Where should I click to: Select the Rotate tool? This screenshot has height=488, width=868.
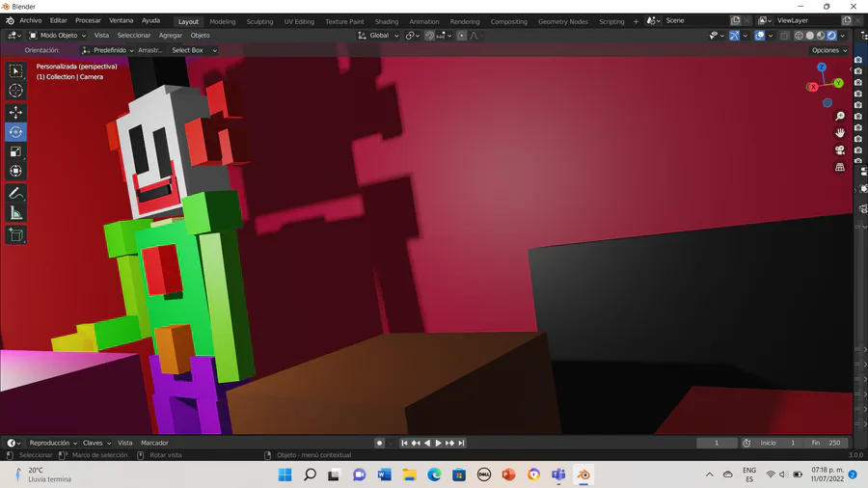15,132
